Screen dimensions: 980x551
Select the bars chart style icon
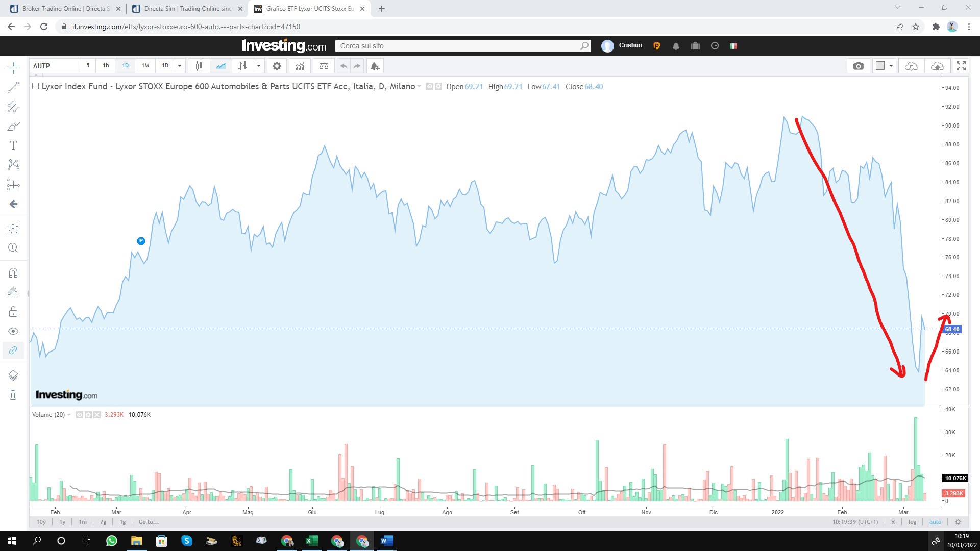[242, 66]
